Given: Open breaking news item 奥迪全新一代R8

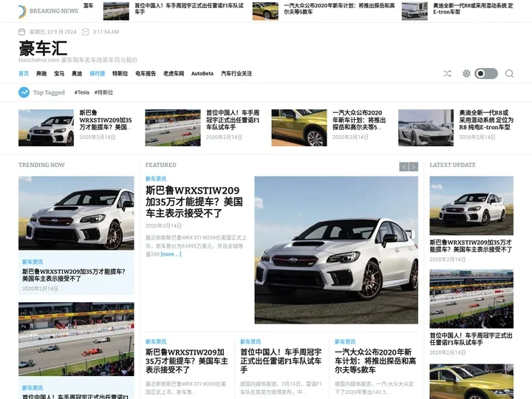Looking at the screenshot, I should [474, 8].
